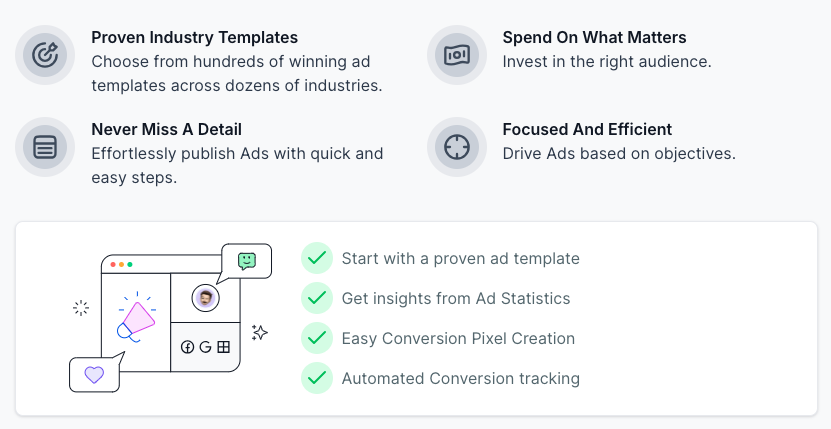
Task: Click the target icon beside Proven Industry Templates
Action: point(45,55)
